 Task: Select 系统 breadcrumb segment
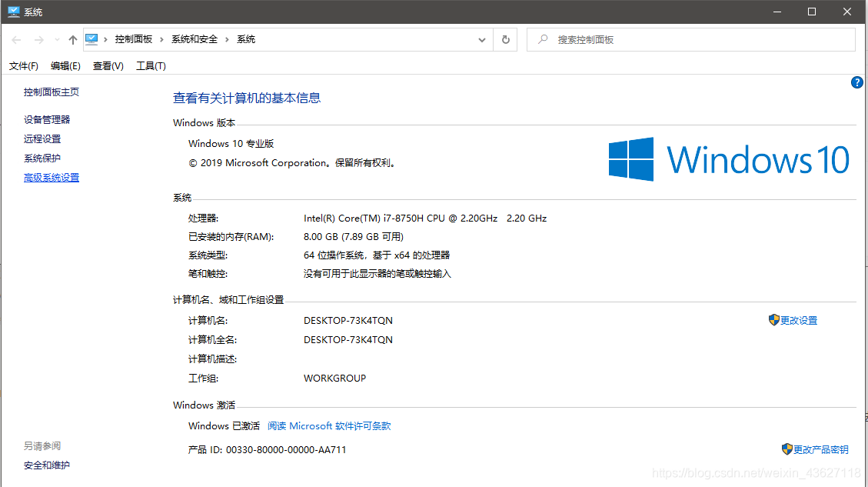pyautogui.click(x=246, y=39)
